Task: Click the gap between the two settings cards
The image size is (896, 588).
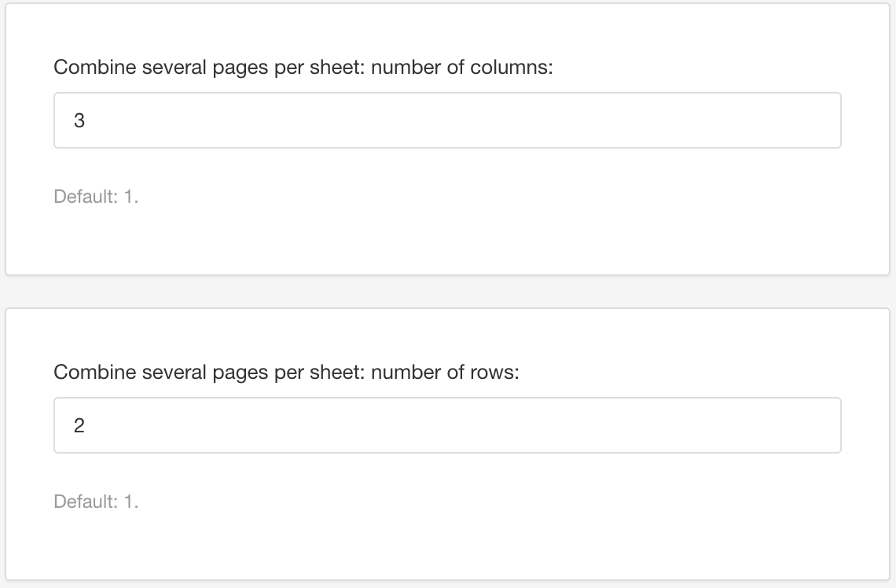Action: [448, 289]
